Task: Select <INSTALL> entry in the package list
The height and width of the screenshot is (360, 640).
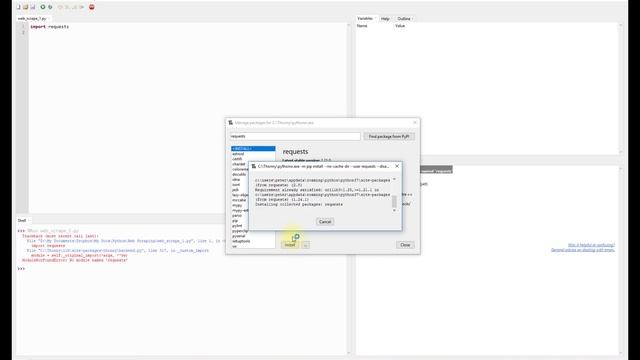Action: tap(253, 149)
